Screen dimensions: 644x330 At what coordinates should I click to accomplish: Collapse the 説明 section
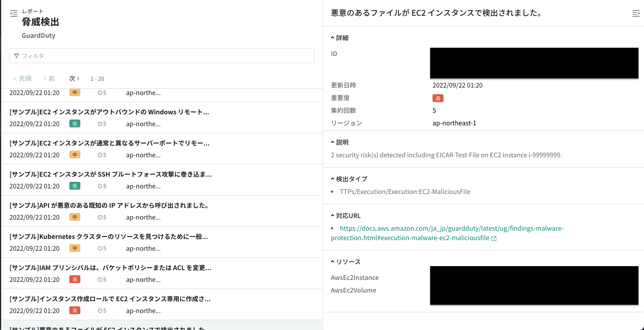[x=340, y=142]
